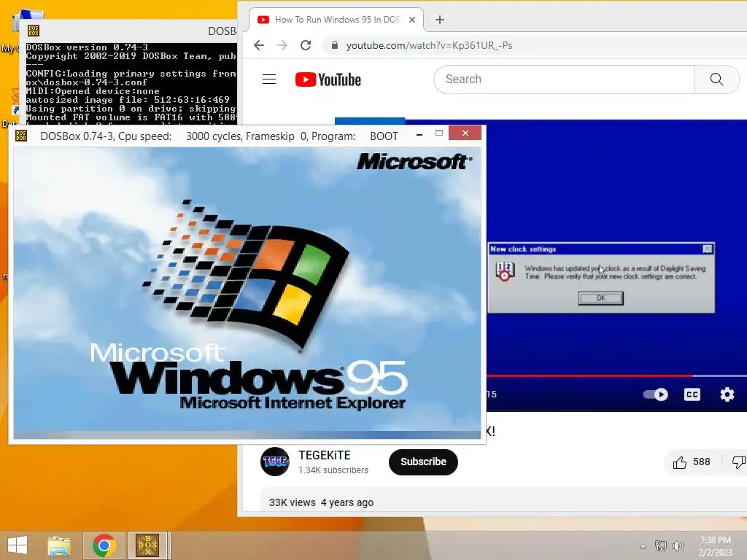The image size is (747, 560).
Task: Open a new Chrome tab
Action: click(440, 20)
